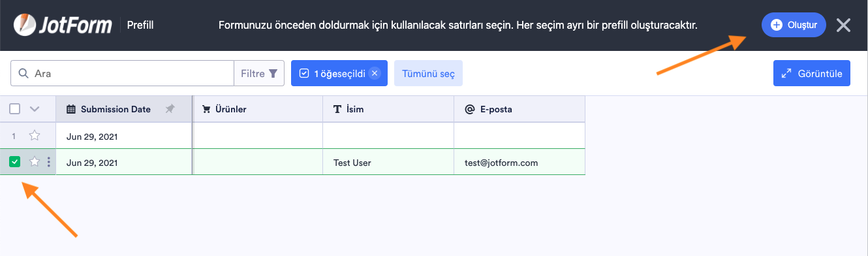Click the Ürünler column header
This screenshot has height=256, width=868.
click(258, 109)
